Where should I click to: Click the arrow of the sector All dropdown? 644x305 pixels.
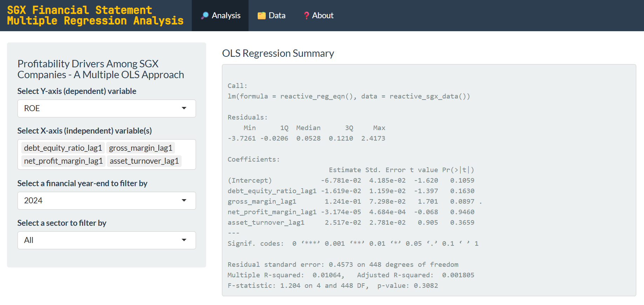[x=184, y=240]
